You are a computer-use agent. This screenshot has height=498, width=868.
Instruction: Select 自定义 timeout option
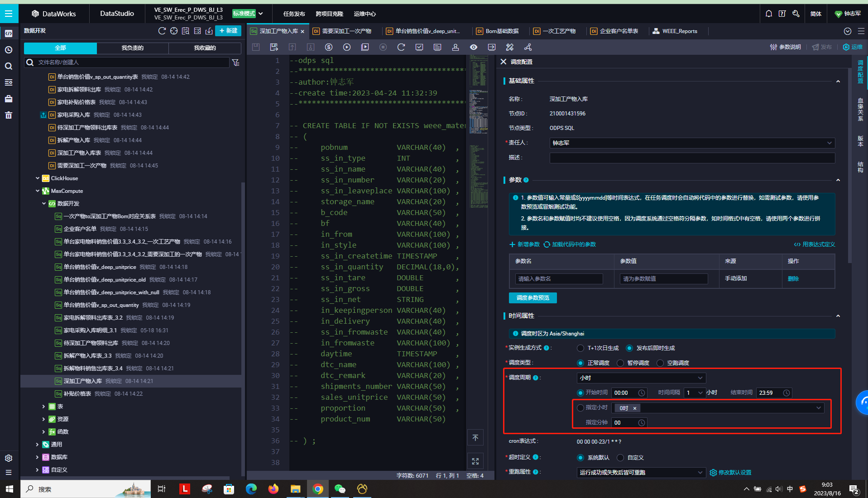[x=620, y=458]
